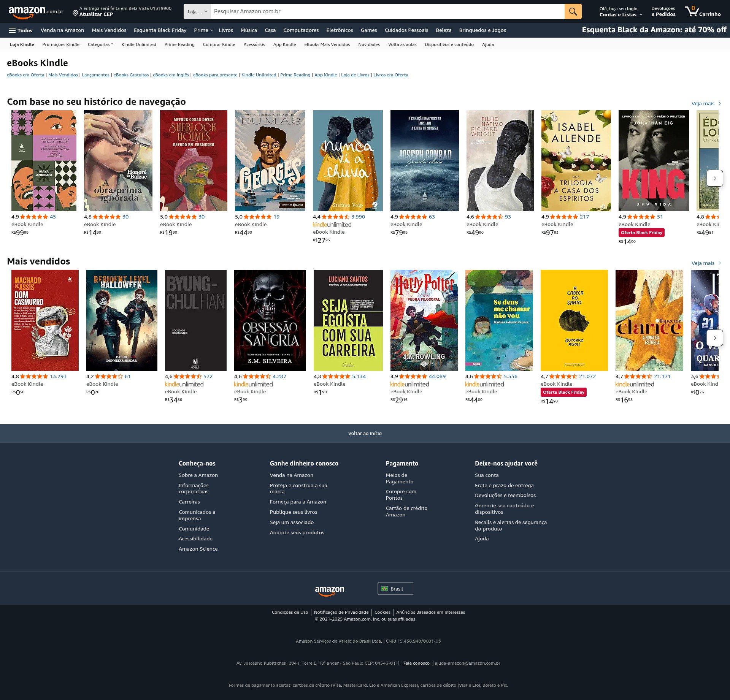730x700 pixels.
Task: Select Promoções Kindle tab
Action: click(61, 44)
